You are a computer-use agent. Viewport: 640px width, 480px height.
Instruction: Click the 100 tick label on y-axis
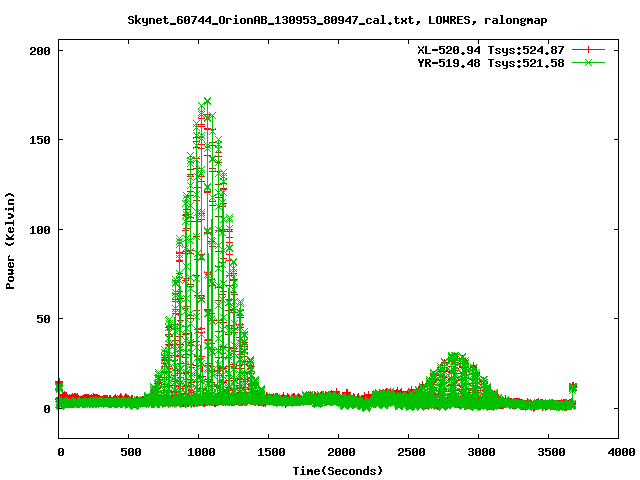pyautogui.click(x=40, y=230)
